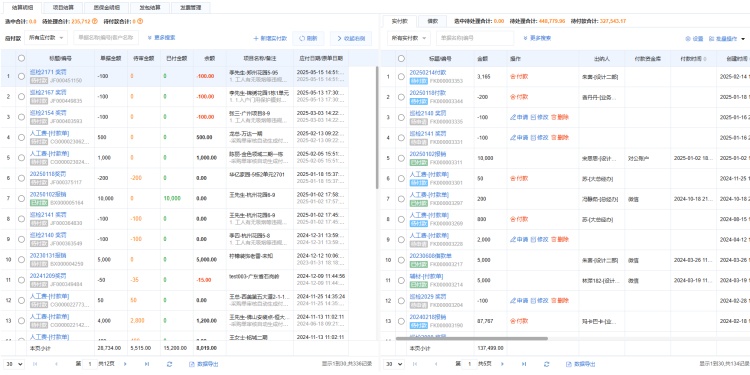Viewport: 750px width, 375px height.
Task: Go to next page in right table
Action: click(x=503, y=364)
